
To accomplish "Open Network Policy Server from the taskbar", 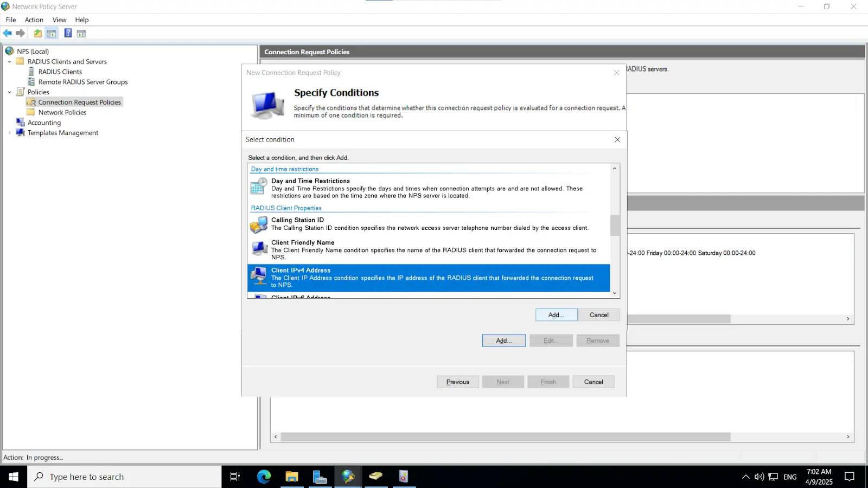I will pyautogui.click(x=348, y=477).
